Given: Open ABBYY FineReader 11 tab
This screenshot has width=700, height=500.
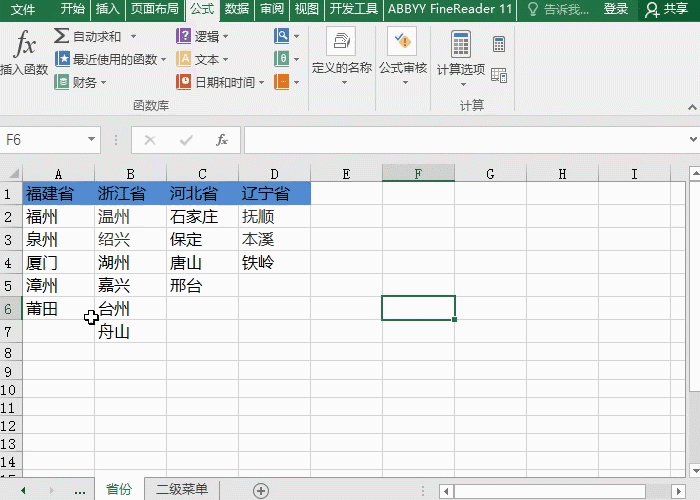Looking at the screenshot, I should click(450, 9).
